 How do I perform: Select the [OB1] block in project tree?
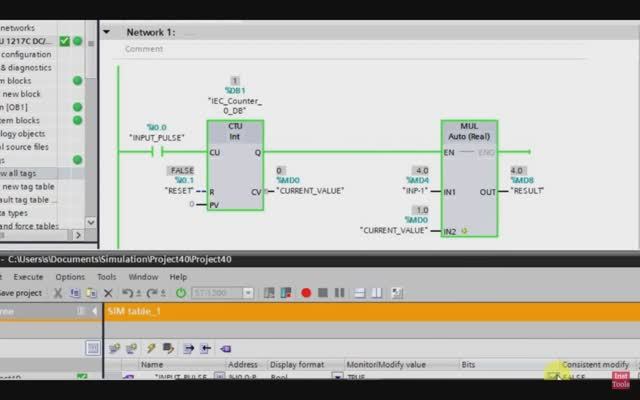point(14,107)
